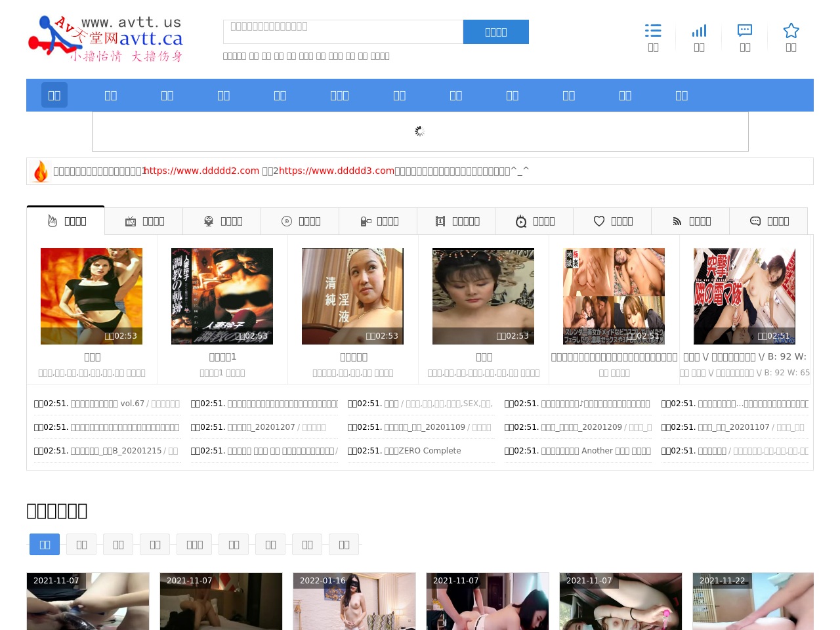Click the flame icon in the notice bar
Viewport: 840px width, 630px height.
41,171
